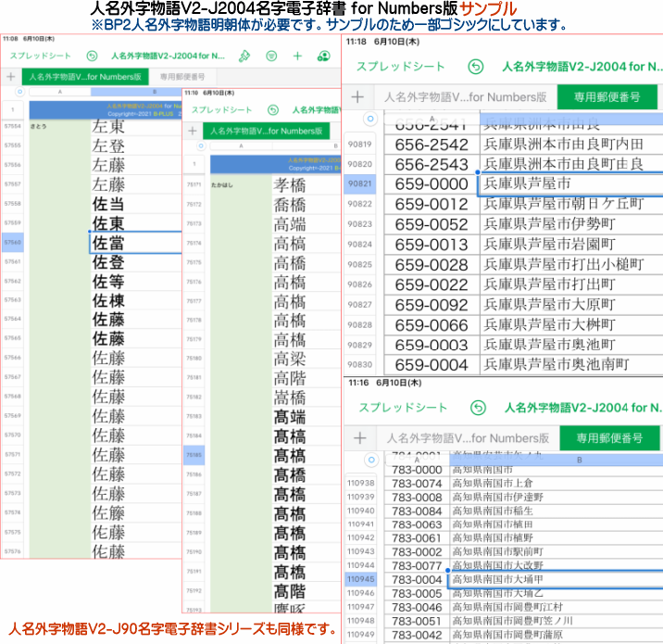Select cell 左登 in row 57555
663x644 pixels.
click(136, 145)
